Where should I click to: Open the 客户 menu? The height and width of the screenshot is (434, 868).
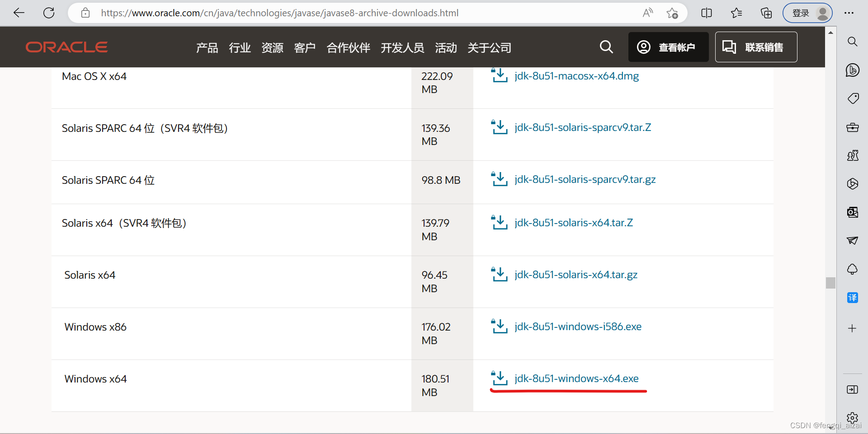coord(305,47)
